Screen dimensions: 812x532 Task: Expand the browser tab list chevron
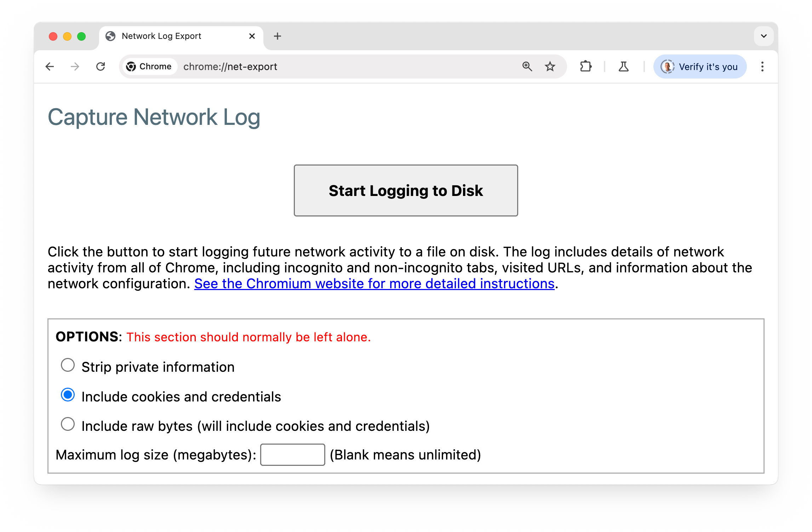point(763,36)
